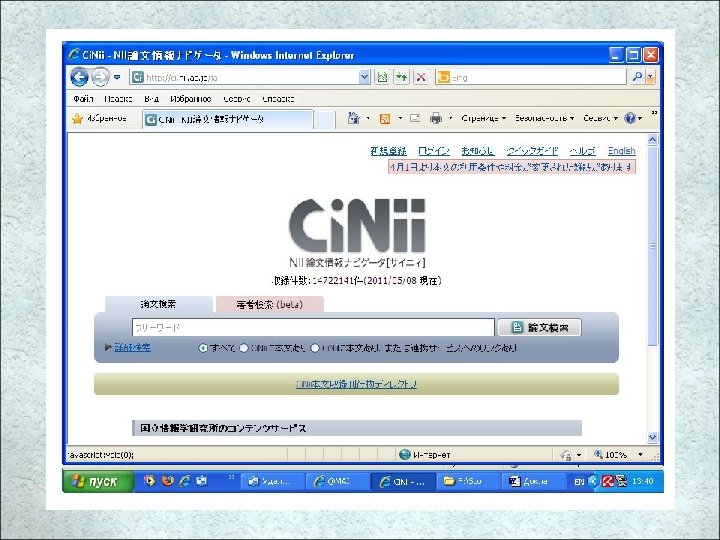The height and width of the screenshot is (540, 720).
Task: Click the Read Mail envelope icon
Action: (415, 118)
